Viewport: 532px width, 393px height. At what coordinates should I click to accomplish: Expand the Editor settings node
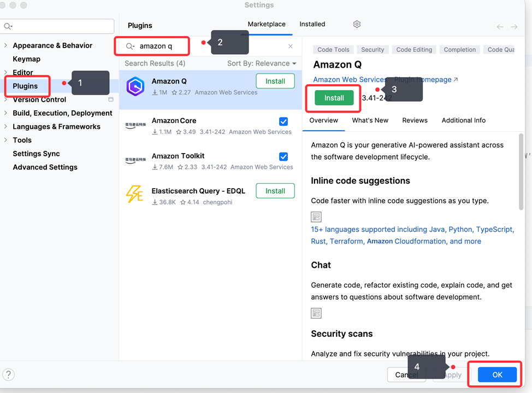point(6,72)
